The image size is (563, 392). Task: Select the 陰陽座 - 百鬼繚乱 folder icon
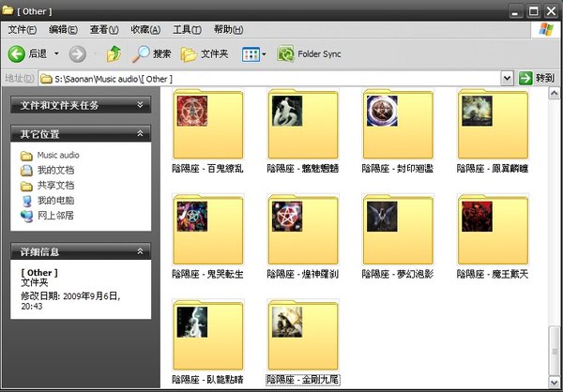[208, 125]
